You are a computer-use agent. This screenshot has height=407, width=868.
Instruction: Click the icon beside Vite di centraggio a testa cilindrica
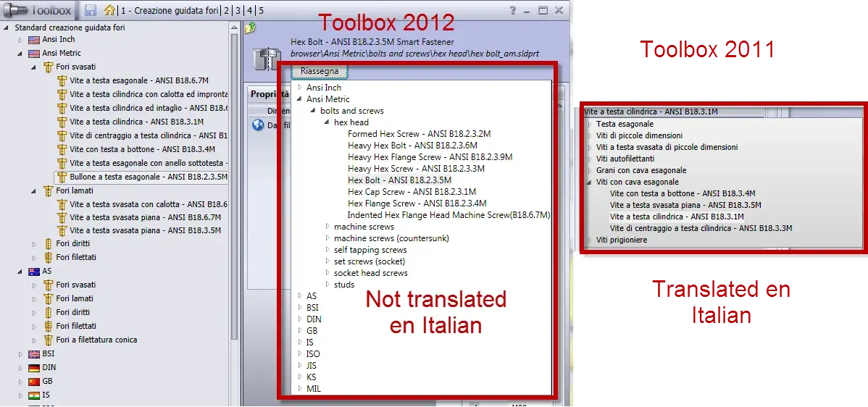pos(62,135)
